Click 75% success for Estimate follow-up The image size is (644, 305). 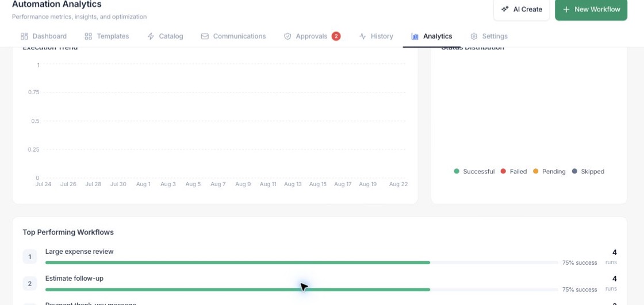coord(580,289)
